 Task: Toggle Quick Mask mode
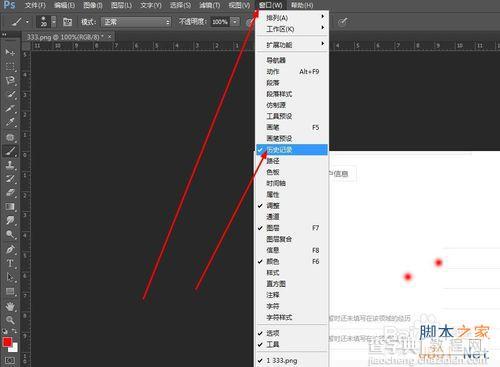click(10, 360)
